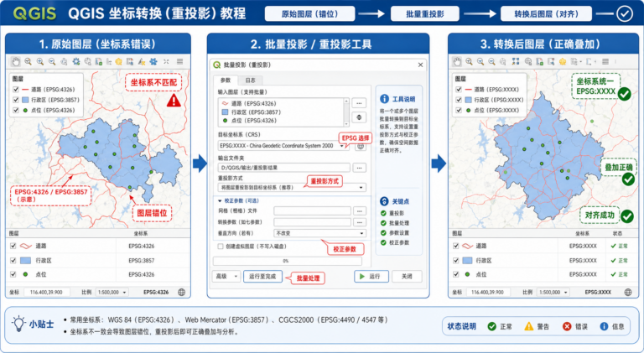This screenshot has height=353, width=644.
Task: Click the 关闭 button
Action: click(407, 276)
